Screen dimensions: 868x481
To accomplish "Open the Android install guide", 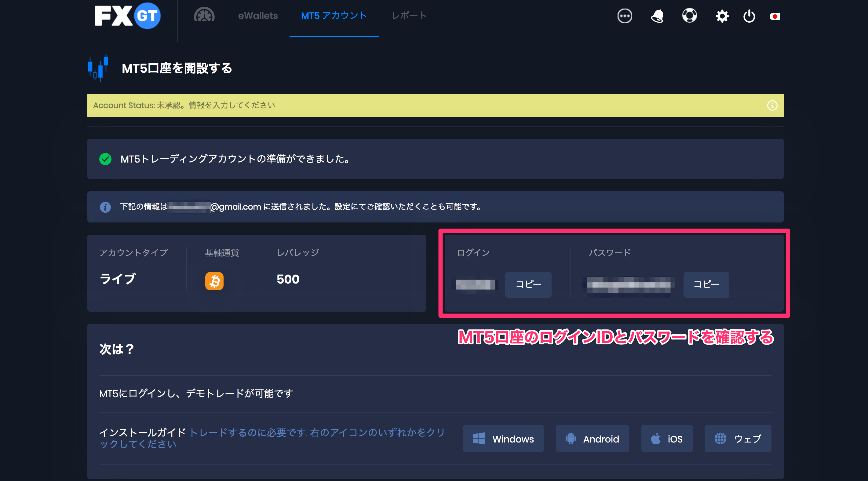I will 592,439.
